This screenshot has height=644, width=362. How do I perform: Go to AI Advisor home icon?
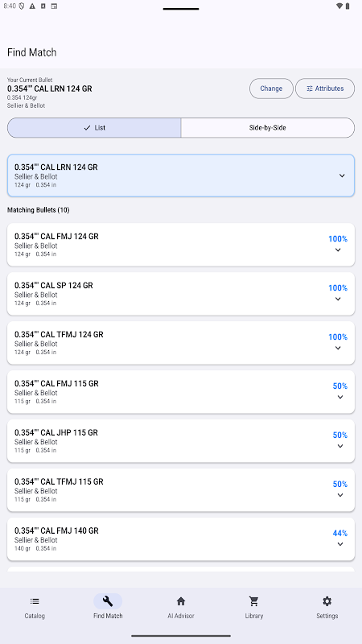click(180, 601)
